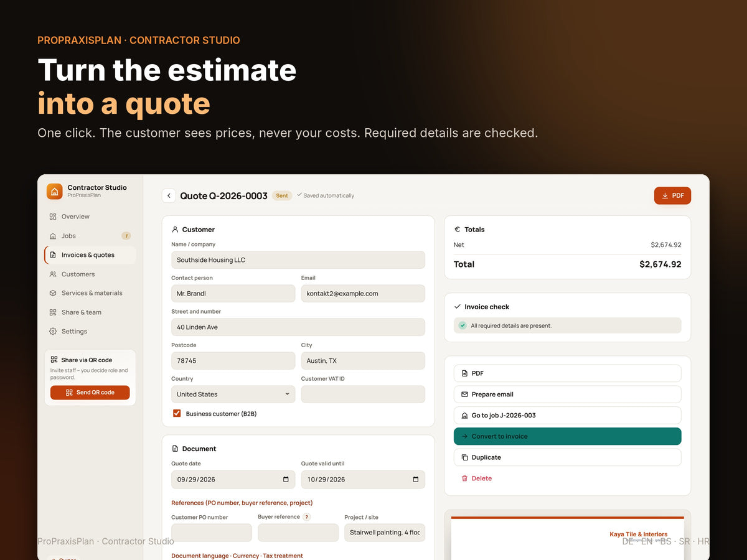The width and height of the screenshot is (747, 560).
Task: Open the Jobs sidebar item
Action: (x=90, y=236)
